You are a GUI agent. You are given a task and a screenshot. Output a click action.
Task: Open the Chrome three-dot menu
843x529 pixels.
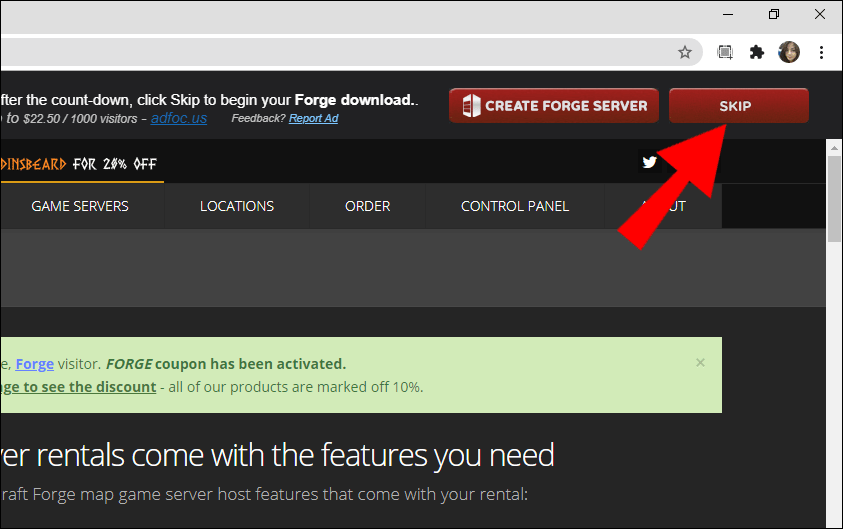[821, 52]
